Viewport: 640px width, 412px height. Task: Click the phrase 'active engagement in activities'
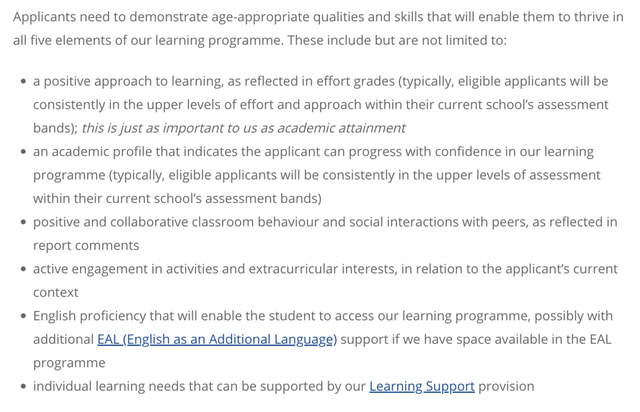click(139, 269)
